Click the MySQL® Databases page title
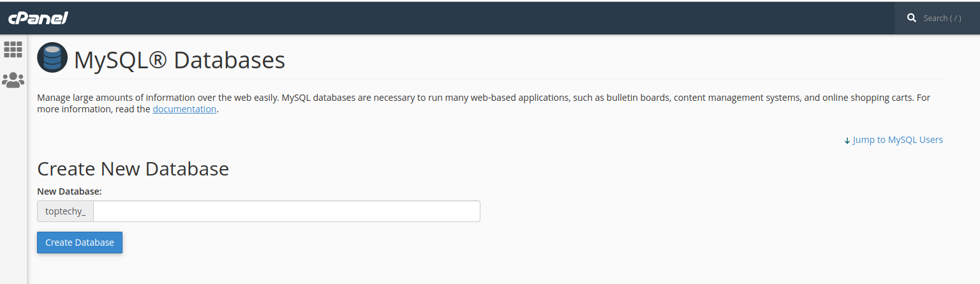Image resolution: width=980 pixels, height=284 pixels. [x=179, y=61]
